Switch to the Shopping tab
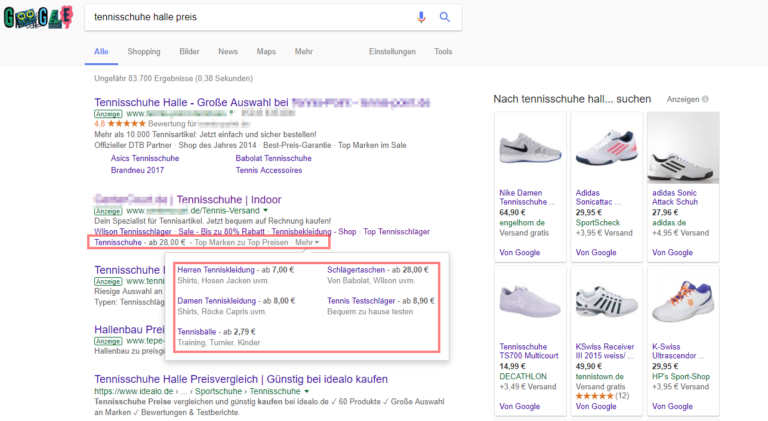The width and height of the screenshot is (768, 421). (144, 52)
